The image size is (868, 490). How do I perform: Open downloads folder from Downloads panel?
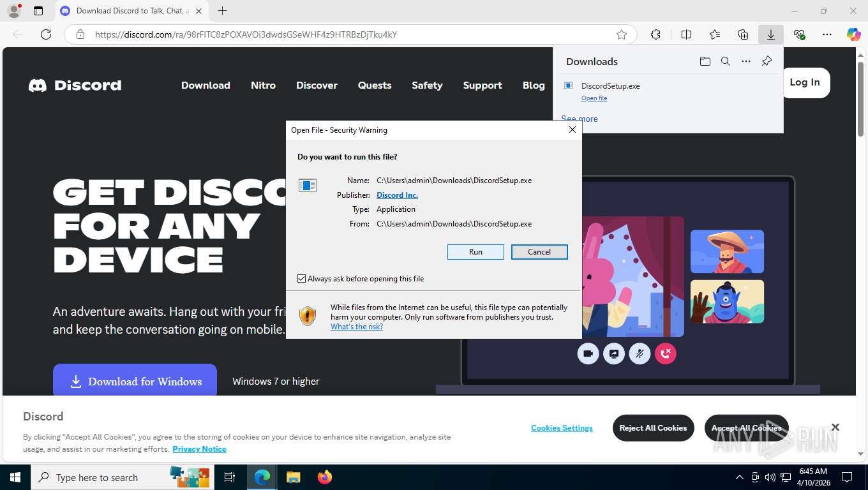tap(705, 61)
